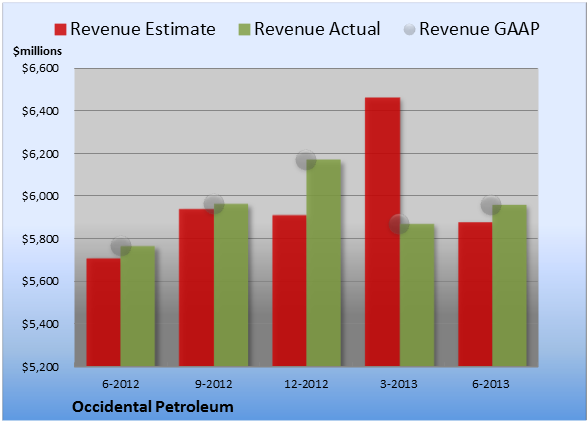Select the red estimate bar for 9-2012
This screenshot has width=588, height=422.
(x=196, y=287)
